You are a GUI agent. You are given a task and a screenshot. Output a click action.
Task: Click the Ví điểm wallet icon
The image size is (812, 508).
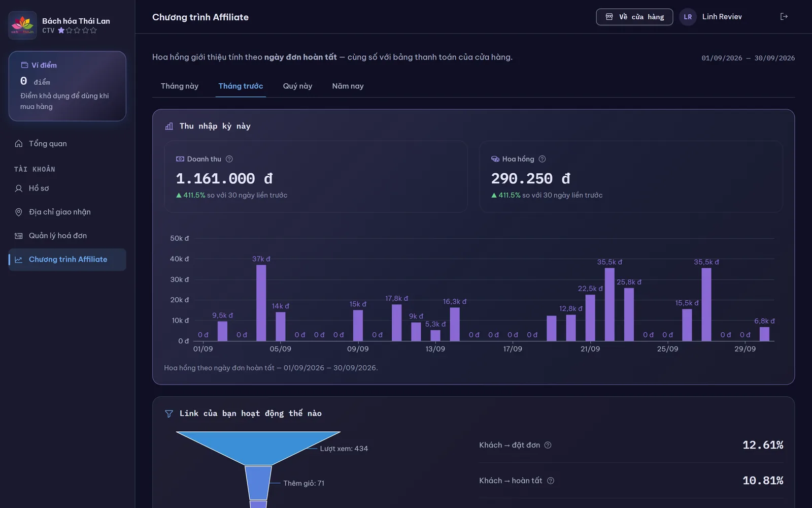pyautogui.click(x=24, y=65)
